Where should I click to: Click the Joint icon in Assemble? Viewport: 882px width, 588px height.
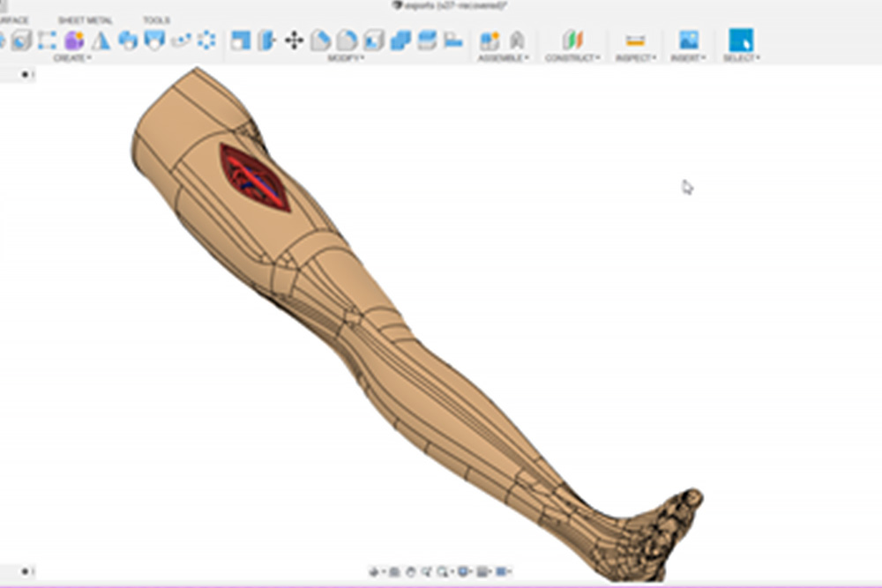[x=517, y=41]
